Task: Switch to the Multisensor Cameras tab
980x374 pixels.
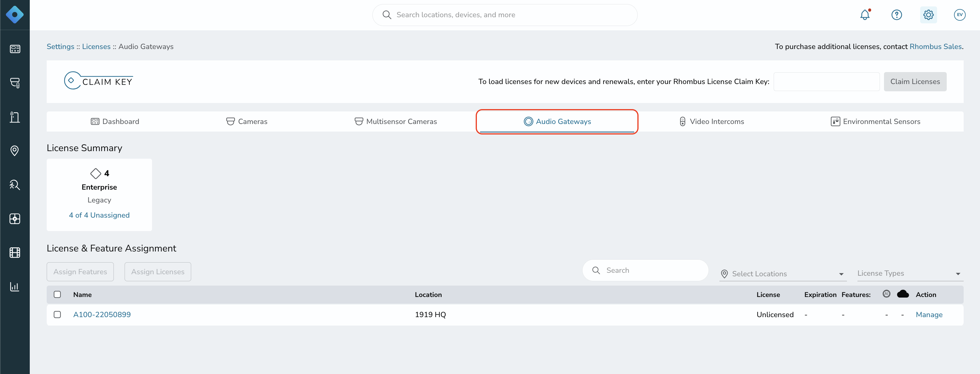Action: [396, 122]
